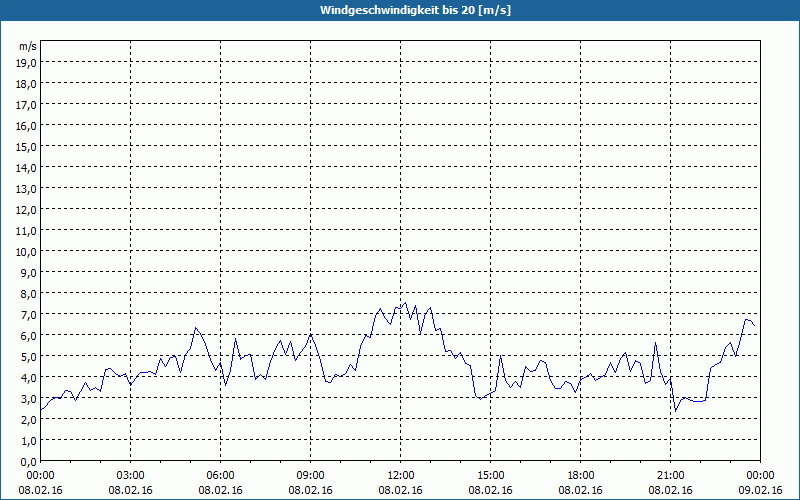Screen dimensions: 800x500
Task: Click the '8,0' y-axis label
Action: [x=29, y=294]
